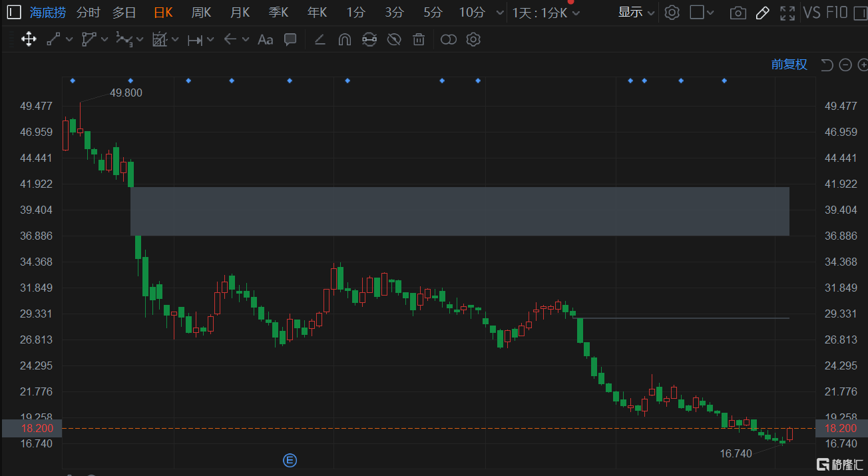Click the VS compare button
This screenshot has height=476, width=868.
point(811,13)
